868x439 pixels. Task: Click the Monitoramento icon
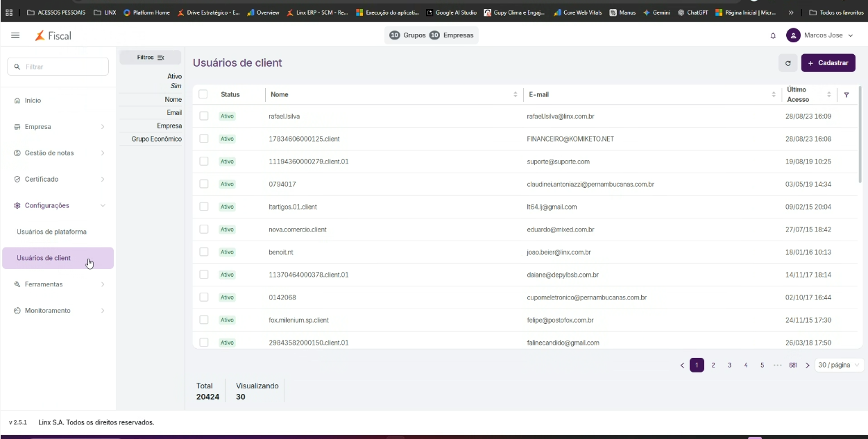click(x=17, y=311)
